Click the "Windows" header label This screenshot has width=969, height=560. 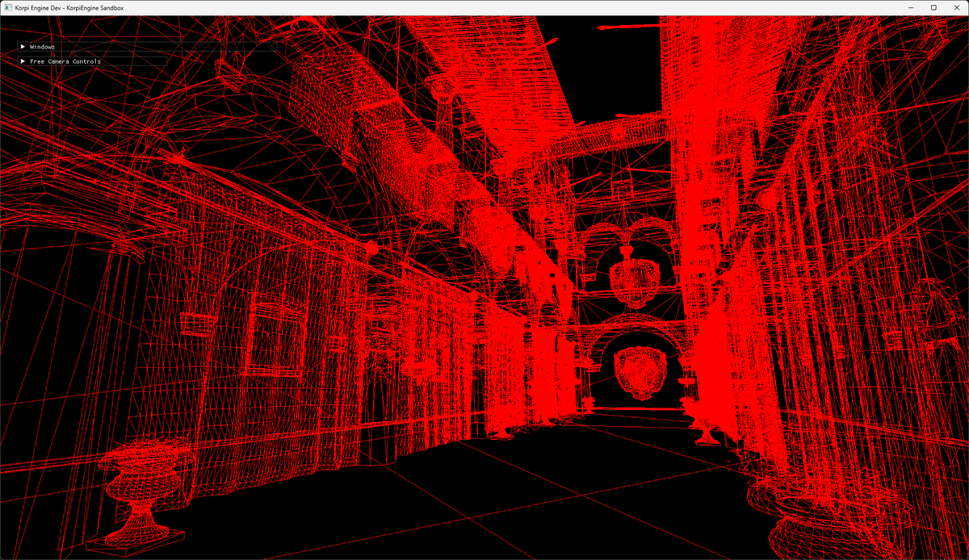(42, 47)
